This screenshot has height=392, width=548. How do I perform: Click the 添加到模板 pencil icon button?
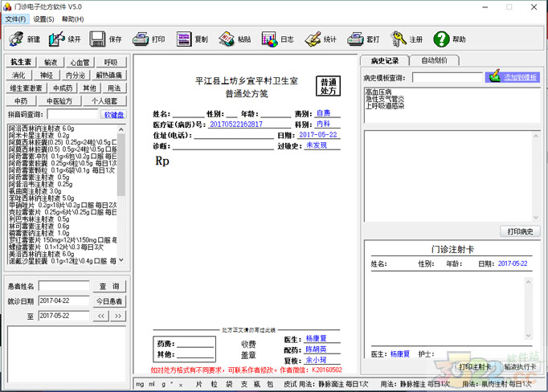pyautogui.click(x=513, y=77)
